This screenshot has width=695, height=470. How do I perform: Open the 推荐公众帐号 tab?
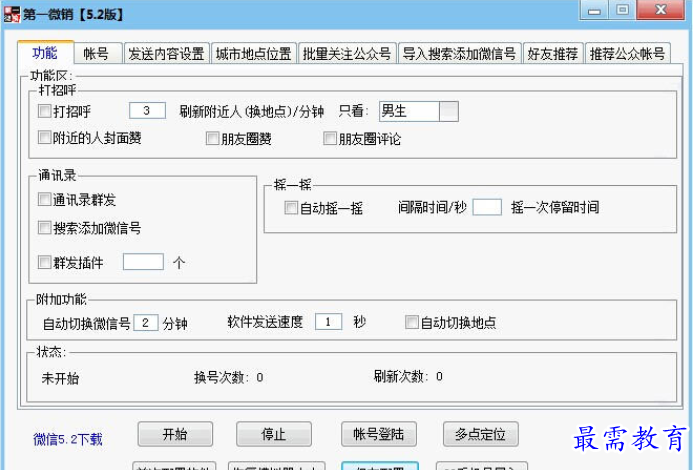[x=627, y=54]
